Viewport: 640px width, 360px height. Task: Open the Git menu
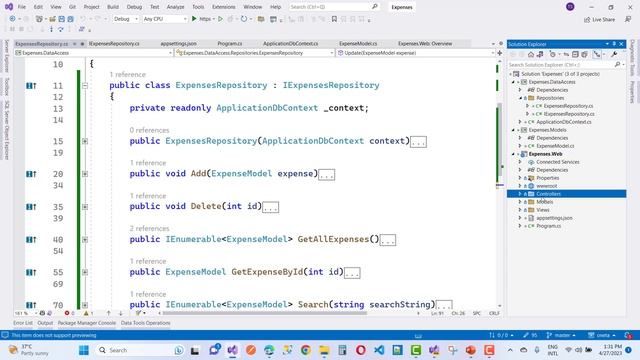[x=72, y=7]
